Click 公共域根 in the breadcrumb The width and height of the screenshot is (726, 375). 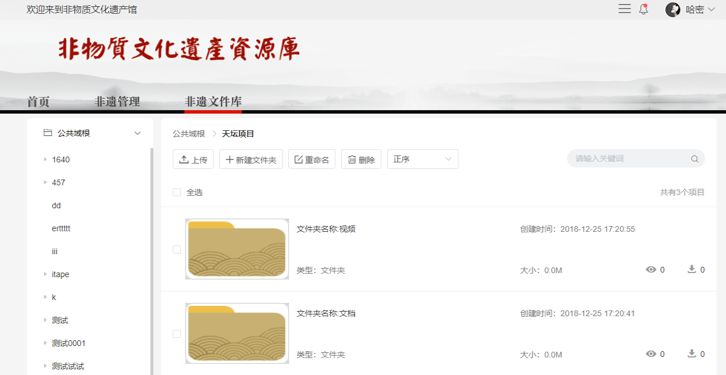click(x=188, y=134)
